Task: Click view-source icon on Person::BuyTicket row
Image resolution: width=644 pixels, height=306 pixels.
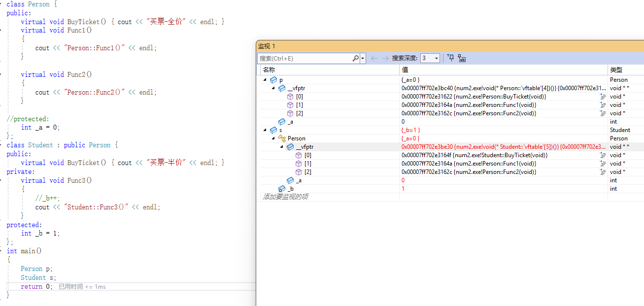Action: click(x=603, y=97)
